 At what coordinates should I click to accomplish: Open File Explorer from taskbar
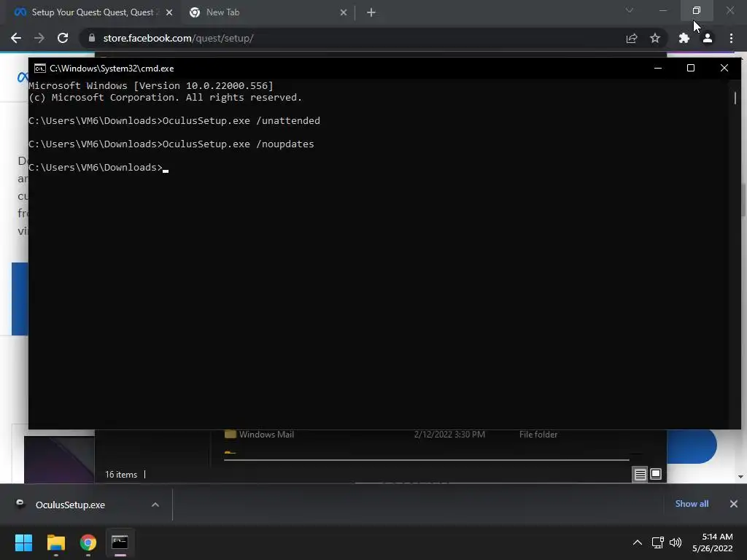coord(55,542)
